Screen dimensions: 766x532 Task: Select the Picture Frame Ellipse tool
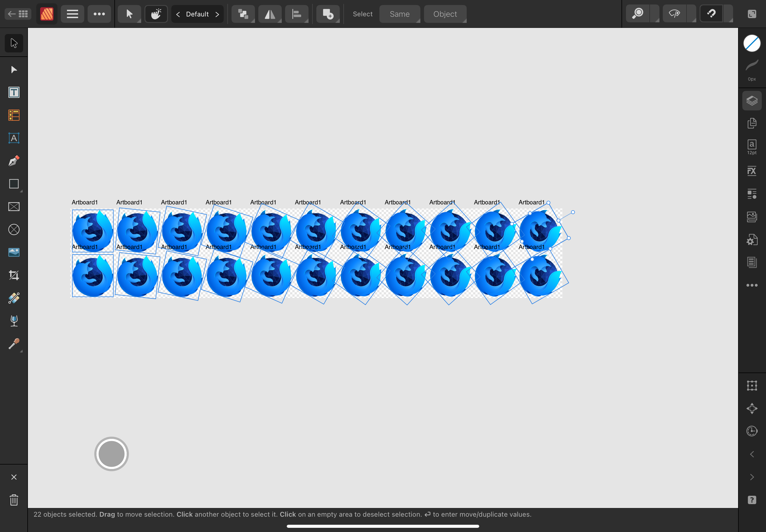(x=14, y=230)
